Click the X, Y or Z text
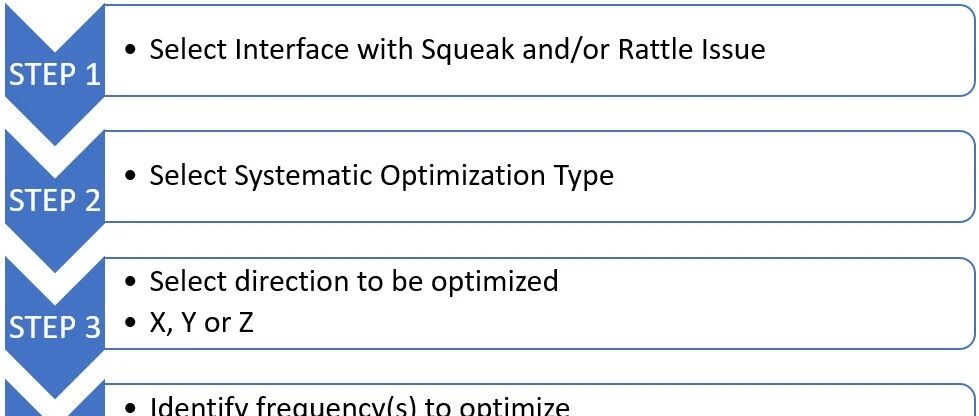The height and width of the screenshot is (416, 979). pos(201,323)
